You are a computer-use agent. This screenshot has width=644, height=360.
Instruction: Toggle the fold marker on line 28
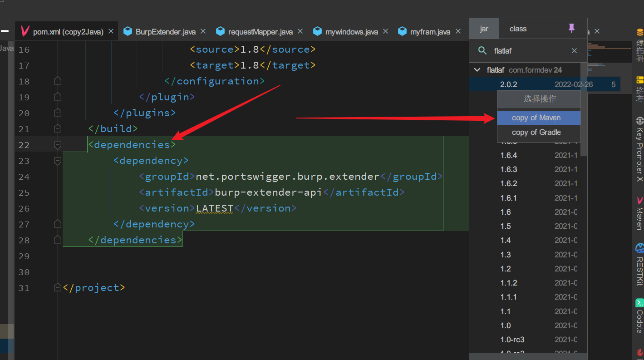57,240
